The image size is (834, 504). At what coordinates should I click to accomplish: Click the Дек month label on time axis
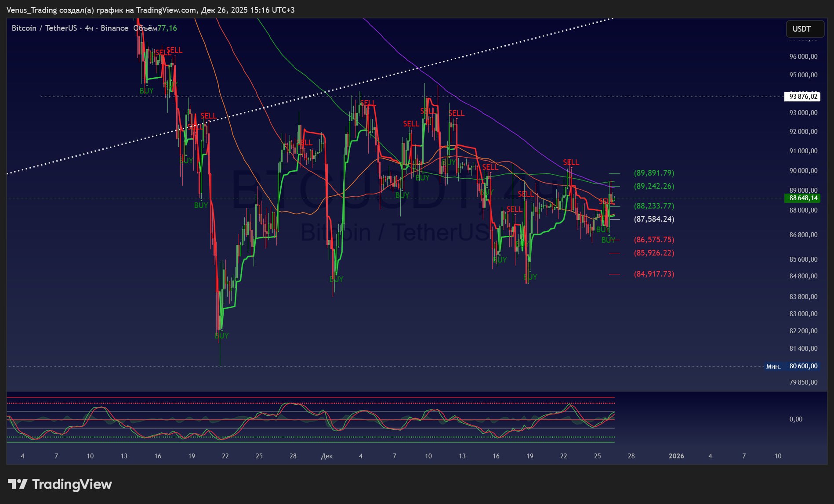[326, 456]
